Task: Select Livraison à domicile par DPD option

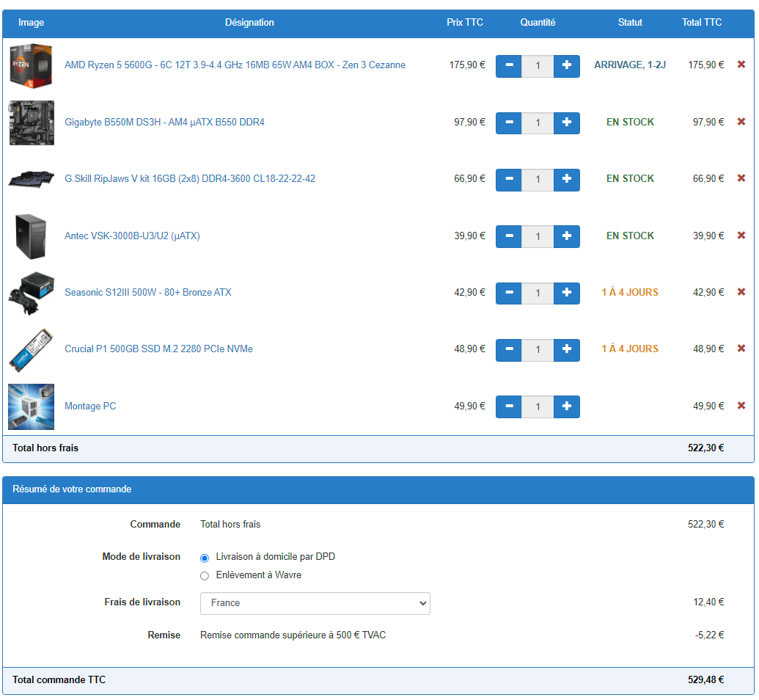Action: tap(205, 558)
